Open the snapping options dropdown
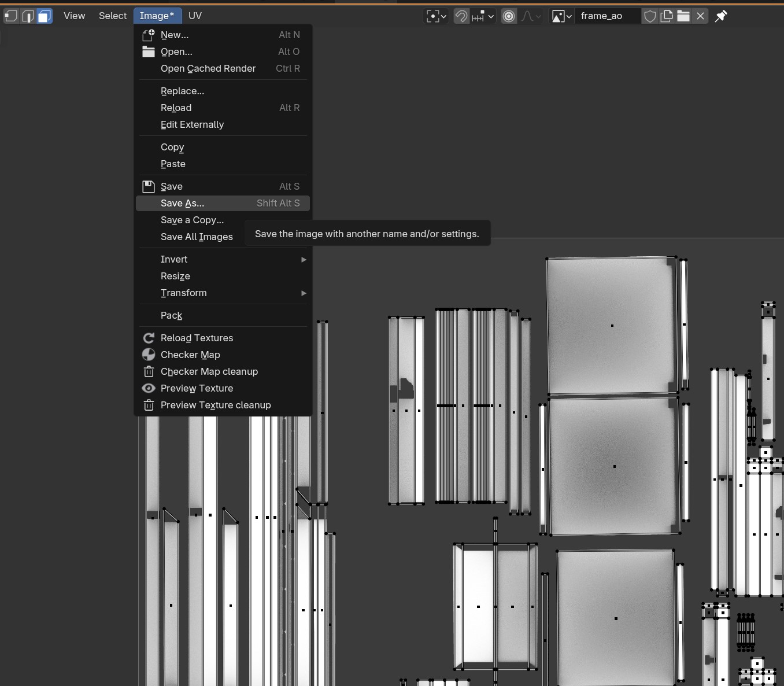Screen dimensions: 784x686 click(x=483, y=16)
